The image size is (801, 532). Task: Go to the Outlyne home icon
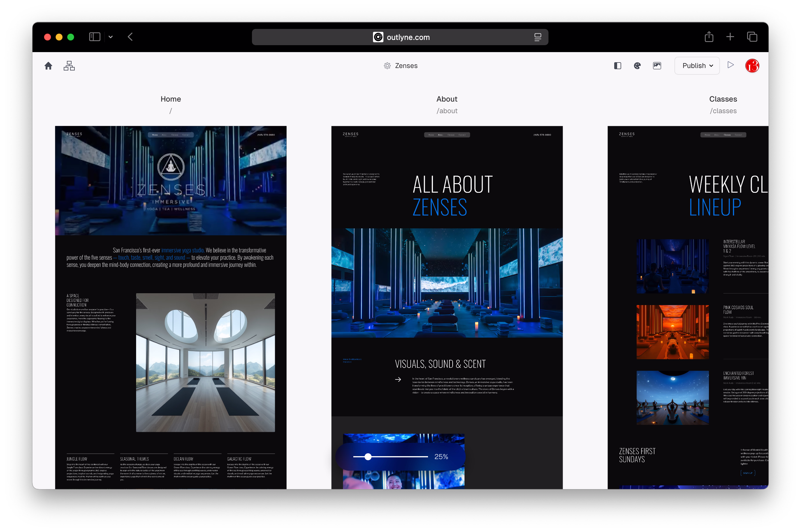[x=48, y=65]
